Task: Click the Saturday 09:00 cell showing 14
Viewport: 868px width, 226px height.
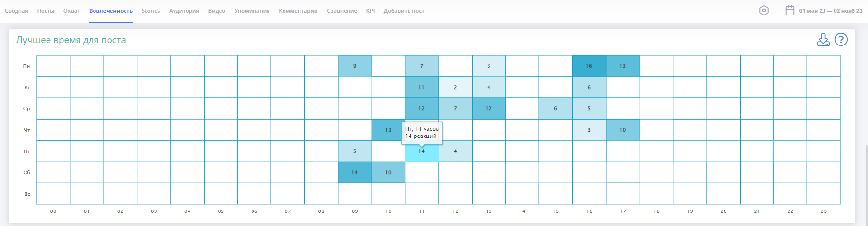Action: pyautogui.click(x=355, y=173)
